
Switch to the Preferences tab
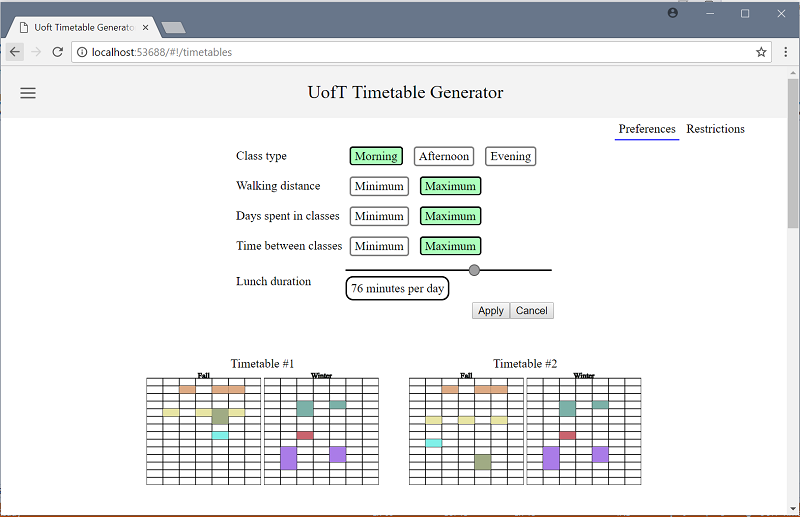tap(647, 129)
